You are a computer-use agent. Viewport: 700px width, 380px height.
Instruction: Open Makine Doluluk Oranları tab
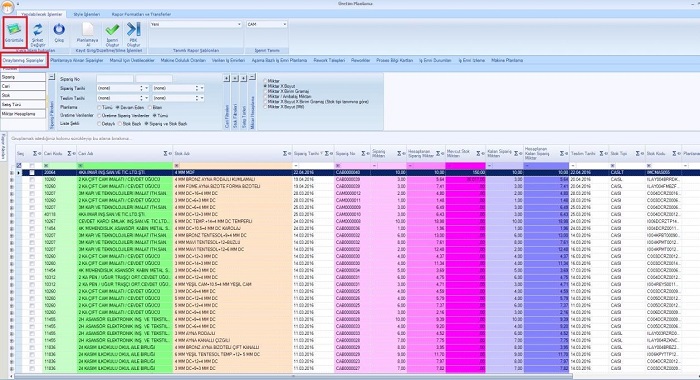[x=183, y=60]
